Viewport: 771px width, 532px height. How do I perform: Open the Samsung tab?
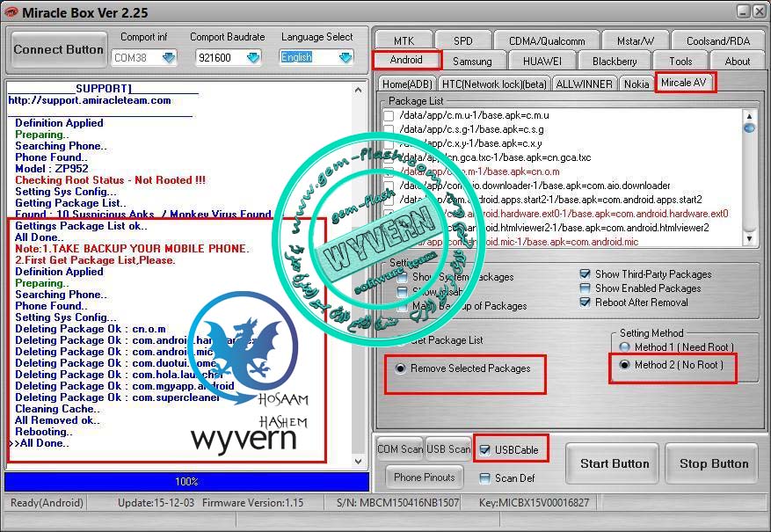click(472, 62)
